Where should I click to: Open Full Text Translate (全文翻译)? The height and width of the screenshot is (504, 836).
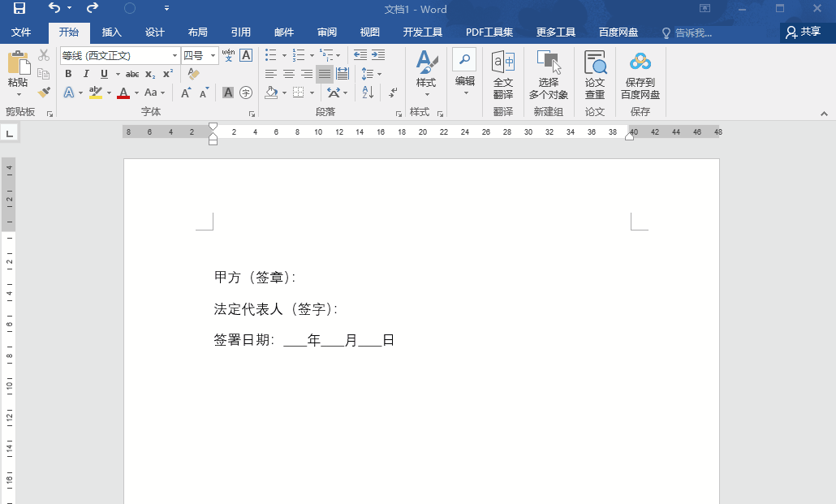pyautogui.click(x=502, y=75)
